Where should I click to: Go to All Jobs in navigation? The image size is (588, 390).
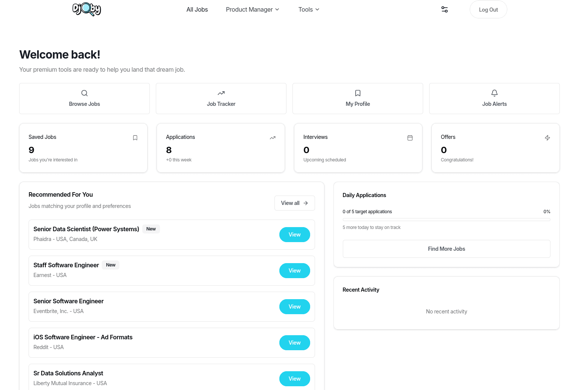[x=197, y=9]
